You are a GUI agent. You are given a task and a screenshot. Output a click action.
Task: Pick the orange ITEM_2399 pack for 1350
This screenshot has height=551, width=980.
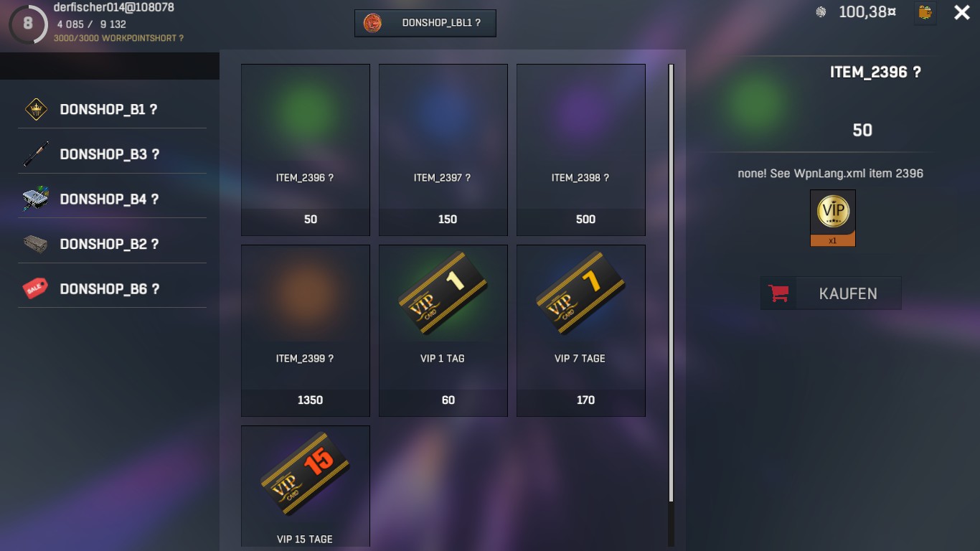pyautogui.click(x=306, y=331)
